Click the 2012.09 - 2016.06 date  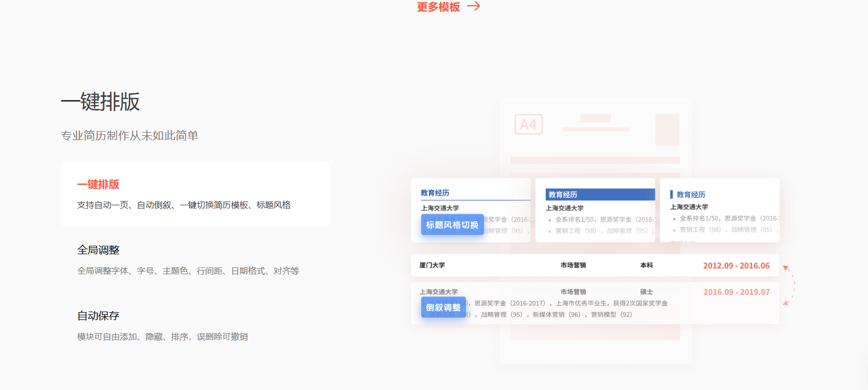[x=736, y=266]
